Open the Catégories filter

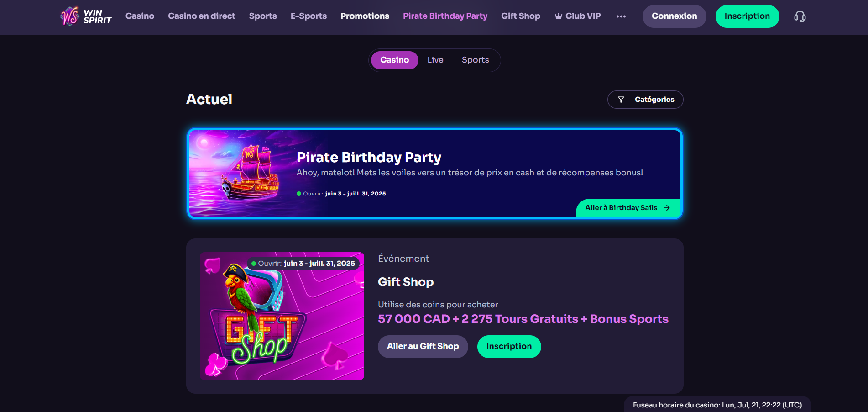pos(645,100)
